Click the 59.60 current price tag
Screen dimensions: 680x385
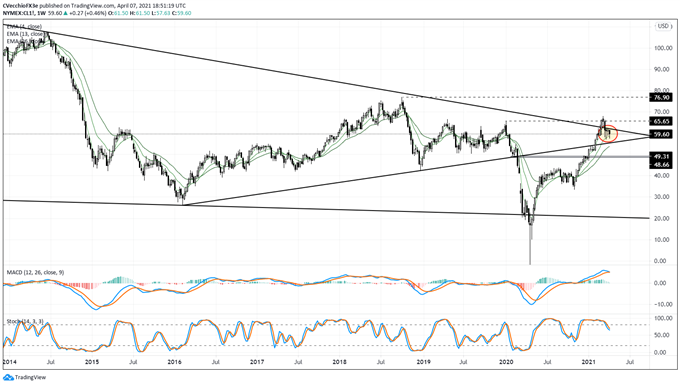pyautogui.click(x=662, y=134)
